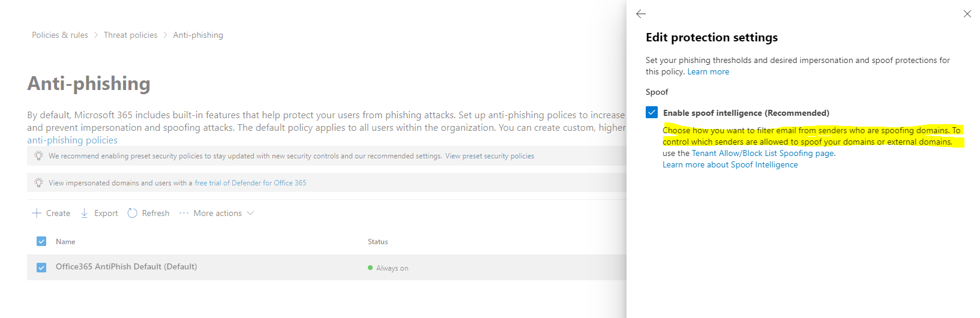Open Tenant Allow/Block List Spoofing page link
The width and height of the screenshot is (980, 318).
click(763, 153)
